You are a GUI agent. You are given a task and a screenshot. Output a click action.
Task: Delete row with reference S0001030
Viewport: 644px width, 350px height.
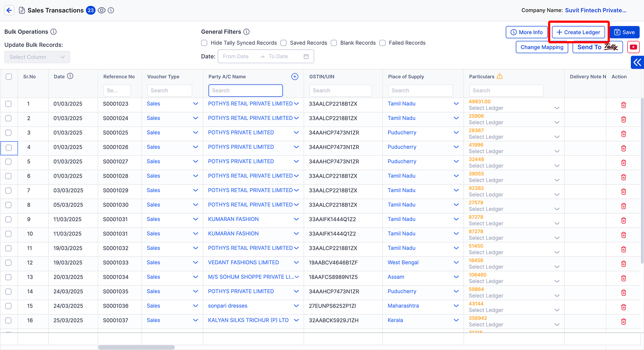point(623,206)
